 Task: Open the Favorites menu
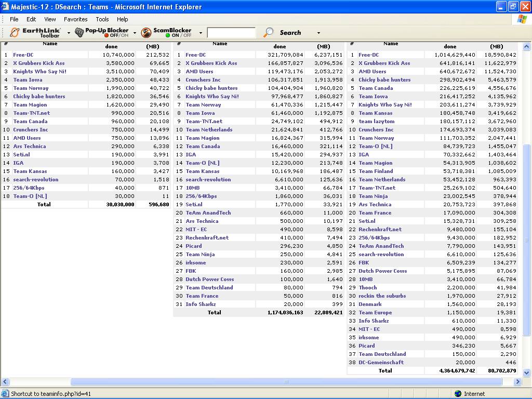pyautogui.click(x=76, y=19)
